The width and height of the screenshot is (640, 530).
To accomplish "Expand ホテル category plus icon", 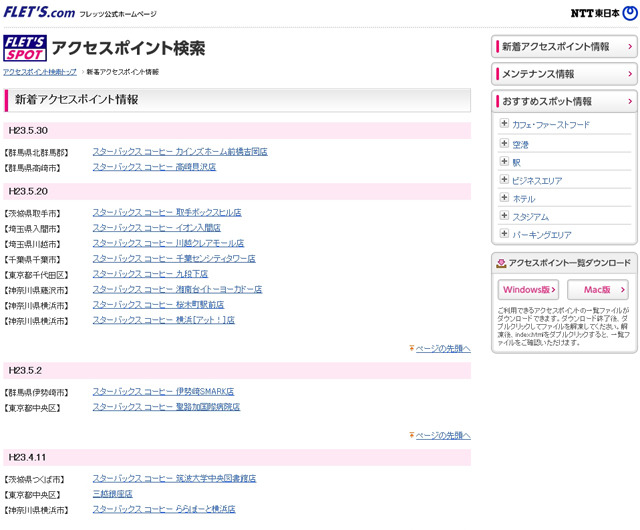I will tap(504, 198).
